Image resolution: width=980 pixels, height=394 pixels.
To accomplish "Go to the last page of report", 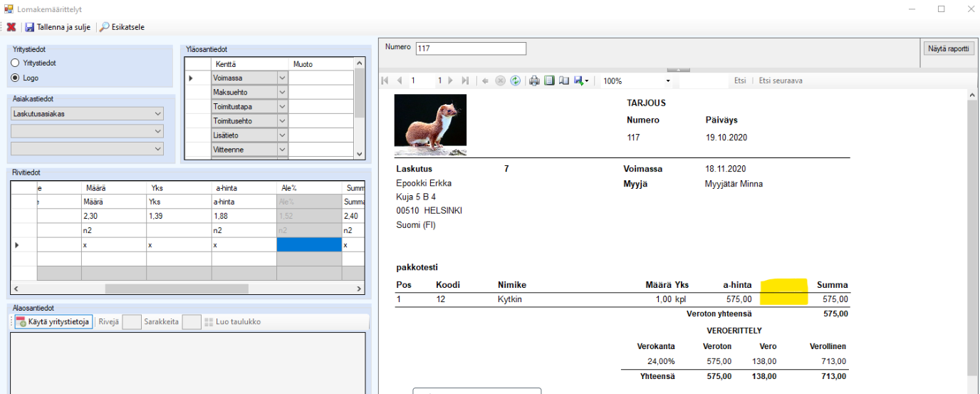I will (x=465, y=81).
